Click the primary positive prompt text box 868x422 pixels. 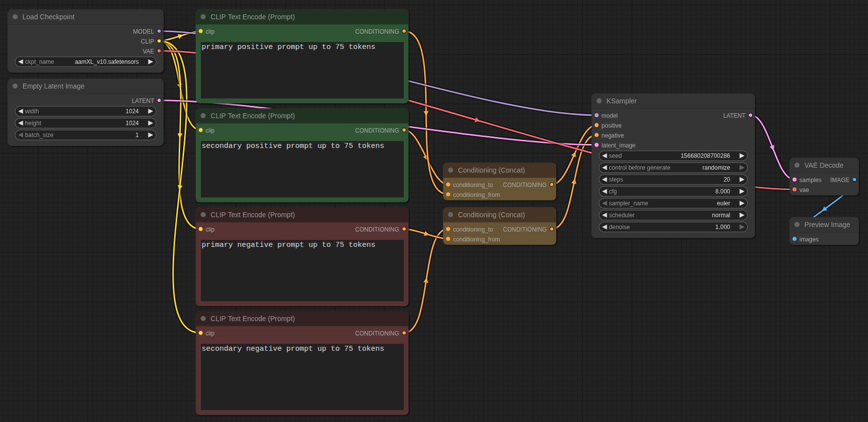coord(302,69)
